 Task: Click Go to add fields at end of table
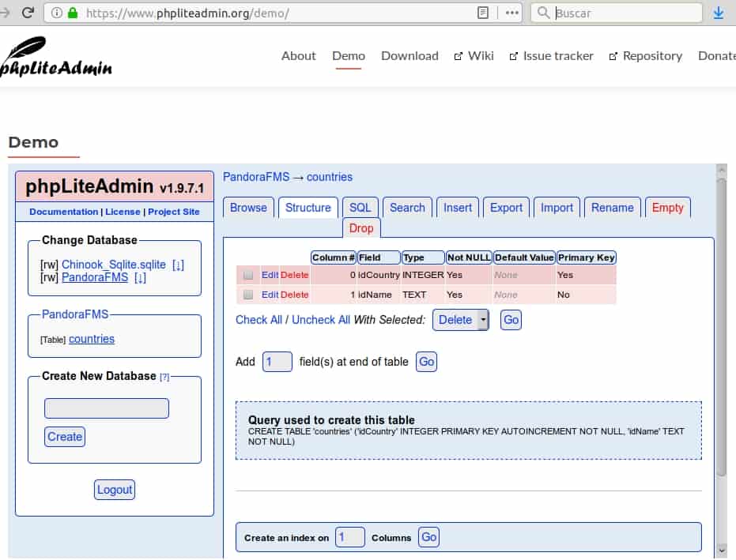[x=426, y=362]
